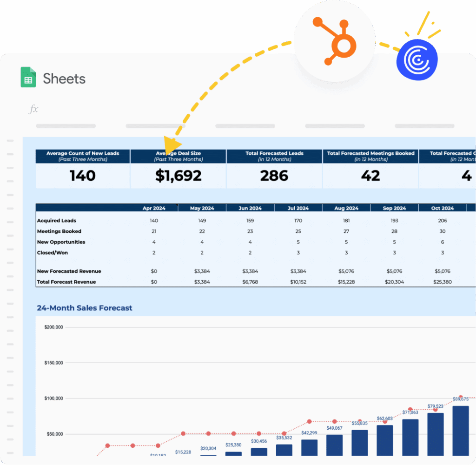Select the Jul 2024 Acquired Leads cell 170
The height and width of the screenshot is (465, 476).
[298, 221]
